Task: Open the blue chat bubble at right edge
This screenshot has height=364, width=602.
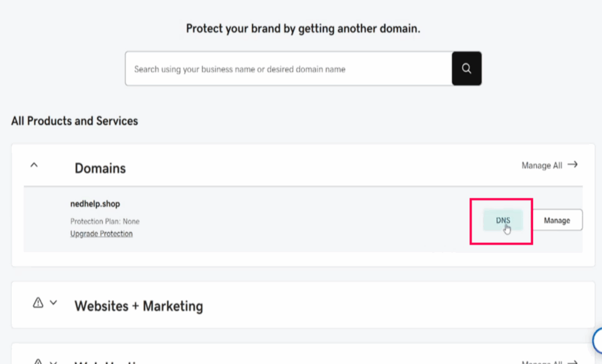Action: [598, 340]
